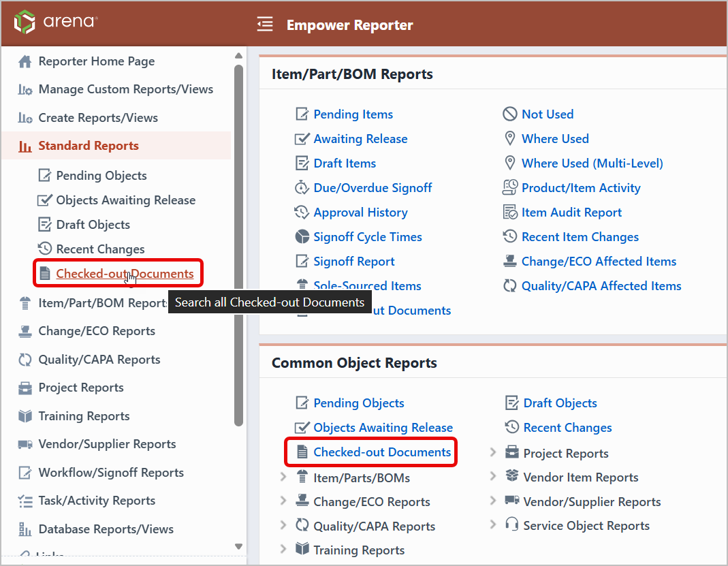Click the Manage Custom Reports/Views chart icon
The width and height of the screenshot is (728, 566).
tap(25, 89)
